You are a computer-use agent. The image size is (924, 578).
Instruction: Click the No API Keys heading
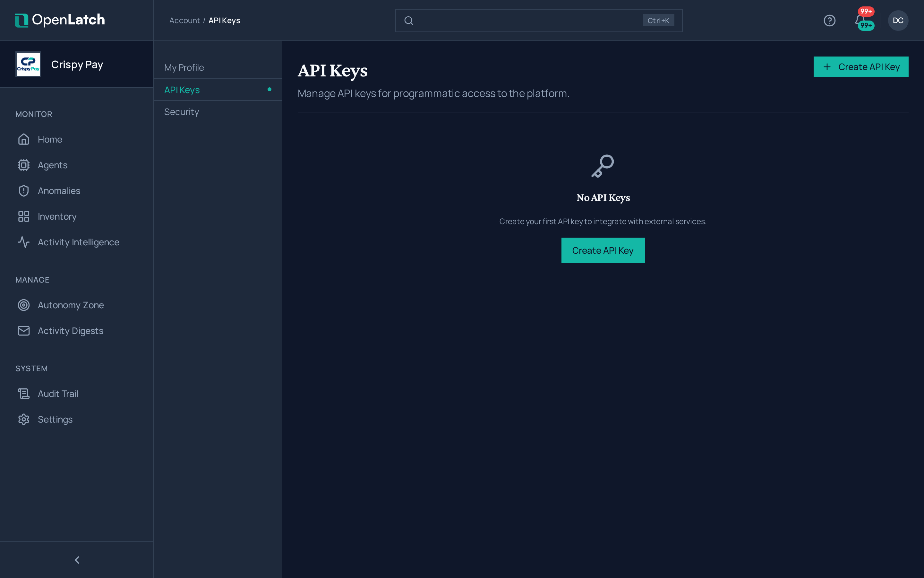(x=603, y=197)
